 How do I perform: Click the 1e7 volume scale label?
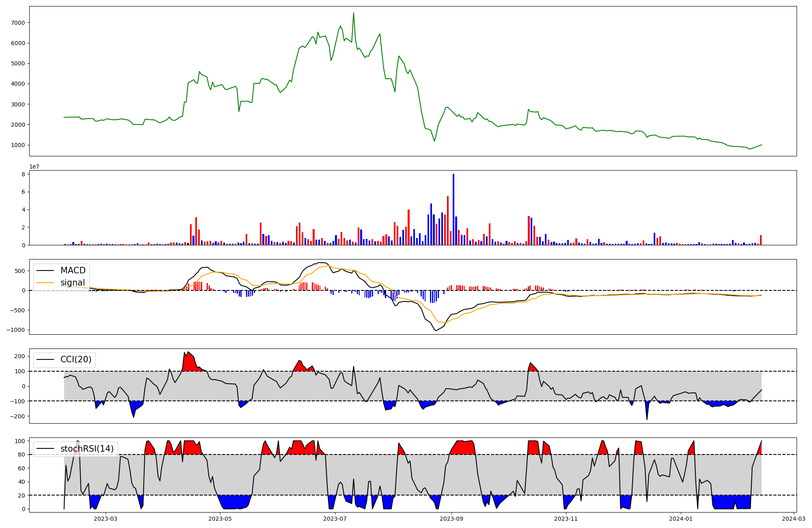click(34, 167)
